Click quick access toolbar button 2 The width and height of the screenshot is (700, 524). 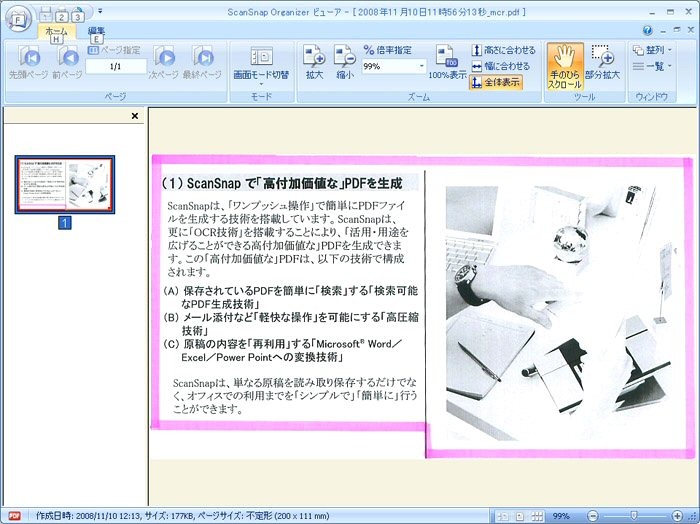62,17
